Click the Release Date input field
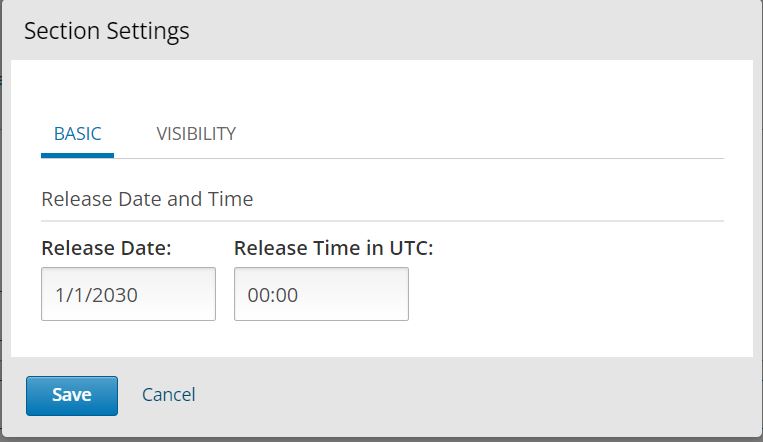Viewport: 763px width, 442px height. point(128,294)
